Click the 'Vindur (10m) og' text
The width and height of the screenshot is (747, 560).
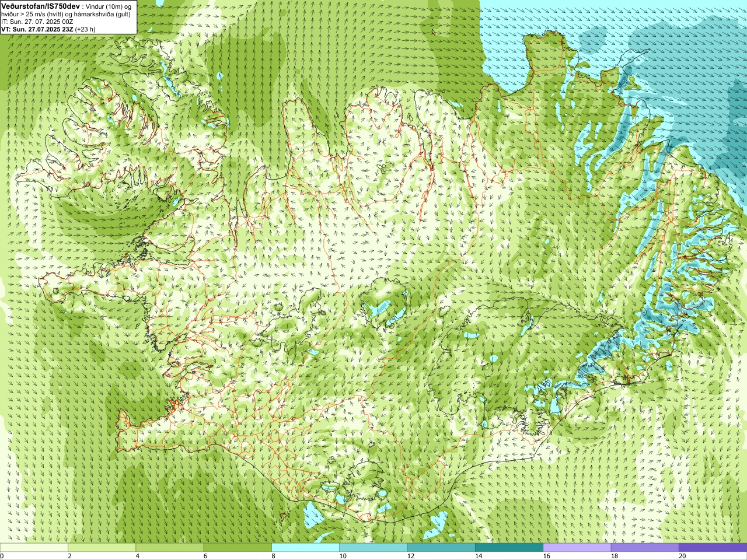tap(109, 7)
